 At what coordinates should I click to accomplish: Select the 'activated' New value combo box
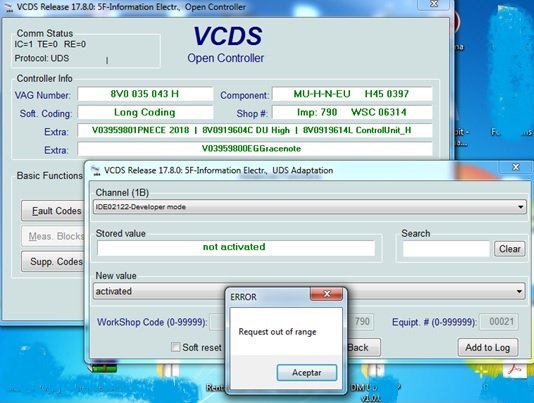tap(309, 291)
